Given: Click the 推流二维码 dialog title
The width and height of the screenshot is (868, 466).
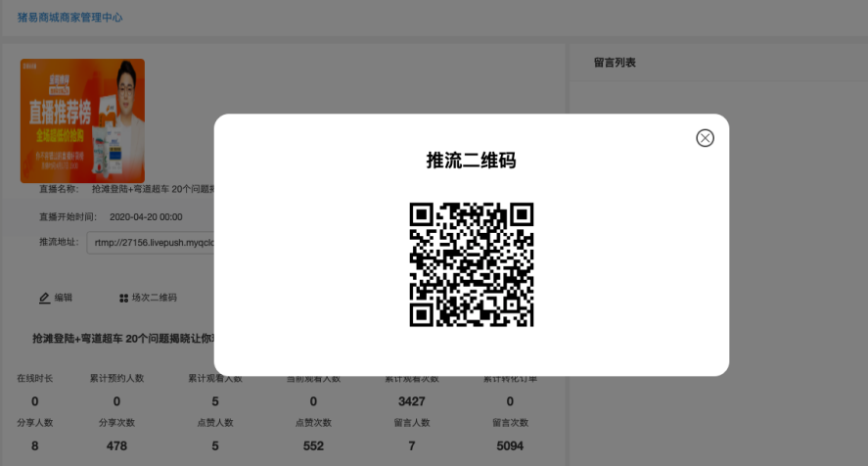Looking at the screenshot, I should (471, 161).
